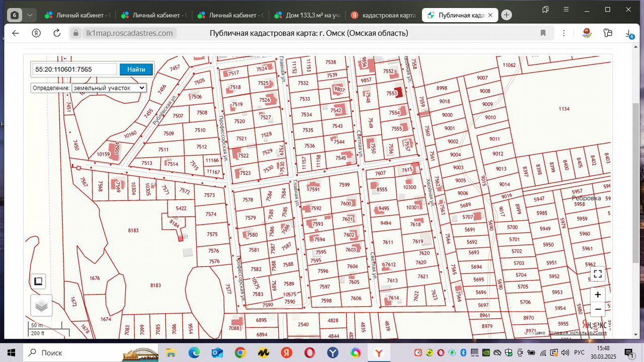The width and height of the screenshot is (644, 362).
Task: Open the side panel icon in the browser toolbar
Action: point(608,33)
